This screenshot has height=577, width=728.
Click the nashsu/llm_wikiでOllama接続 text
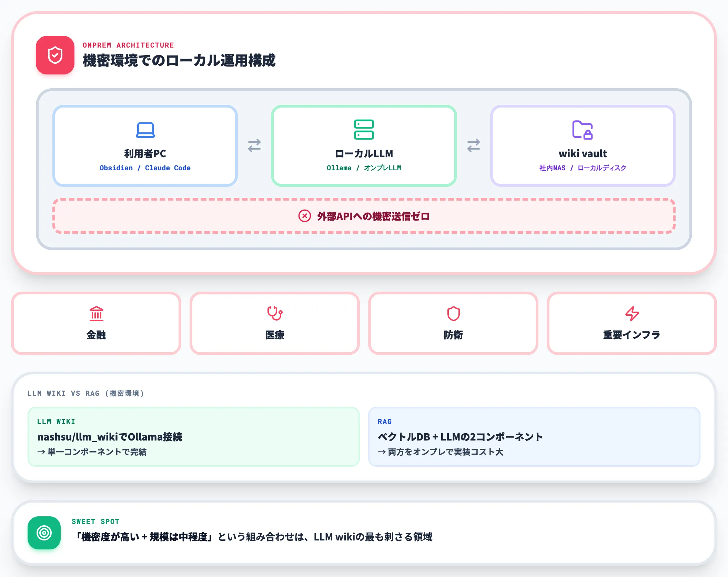point(110,437)
